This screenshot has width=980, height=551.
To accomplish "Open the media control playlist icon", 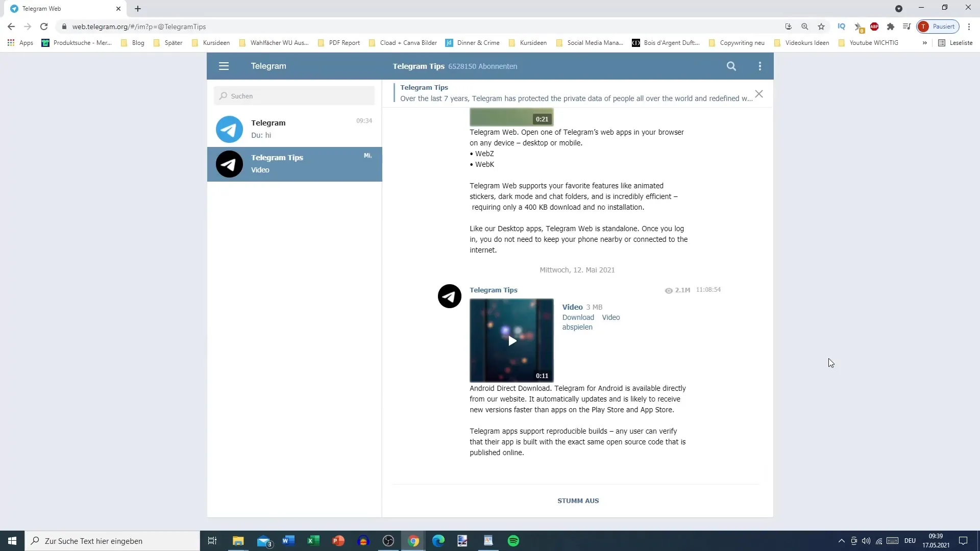I will pos(907,27).
